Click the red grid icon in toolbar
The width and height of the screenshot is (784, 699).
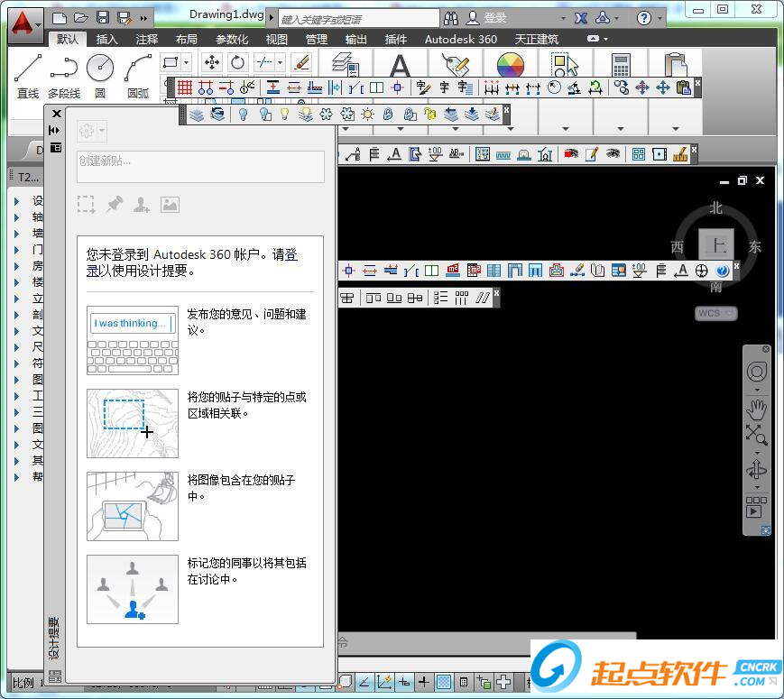(185, 87)
